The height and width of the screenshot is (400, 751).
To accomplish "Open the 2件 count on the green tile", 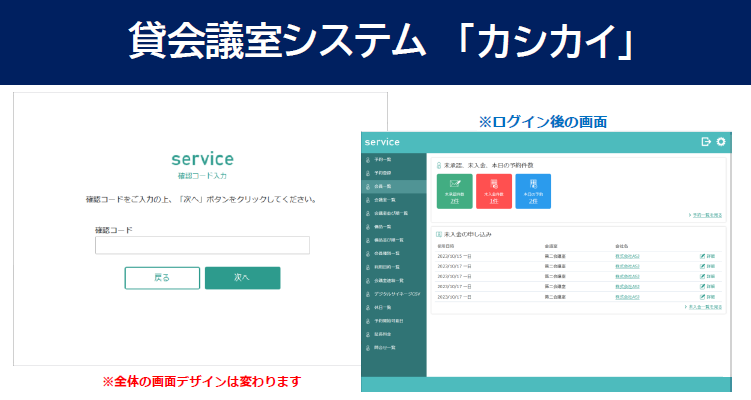I will point(455,201).
